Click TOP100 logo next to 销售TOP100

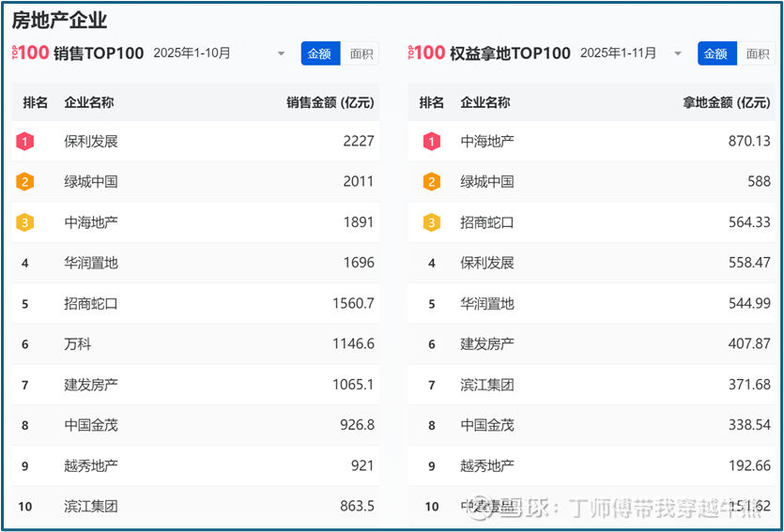[x=30, y=53]
